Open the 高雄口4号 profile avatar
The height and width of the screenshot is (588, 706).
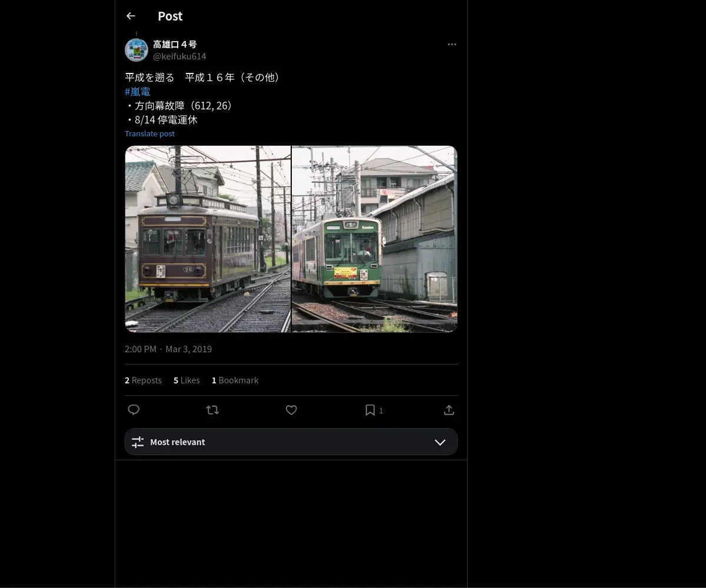[136, 50]
